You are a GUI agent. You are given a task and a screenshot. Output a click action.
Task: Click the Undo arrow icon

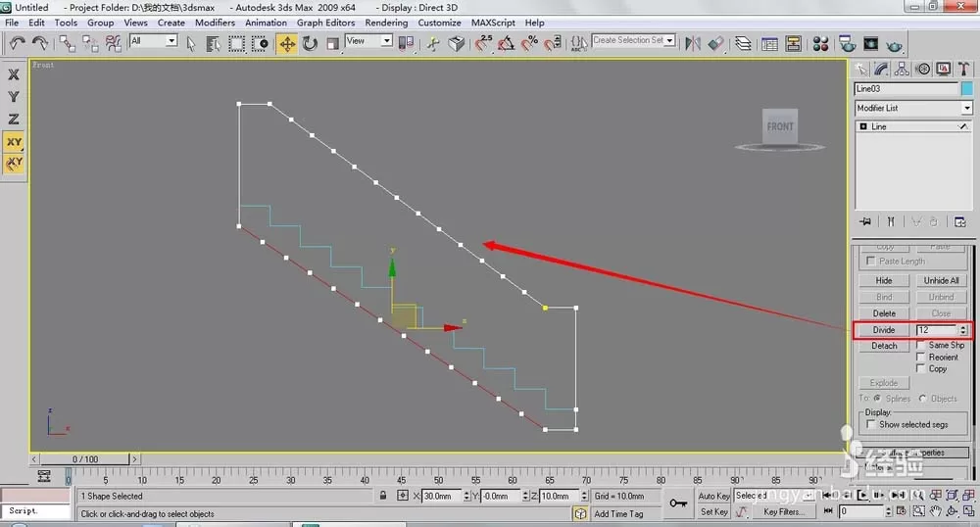click(x=17, y=44)
